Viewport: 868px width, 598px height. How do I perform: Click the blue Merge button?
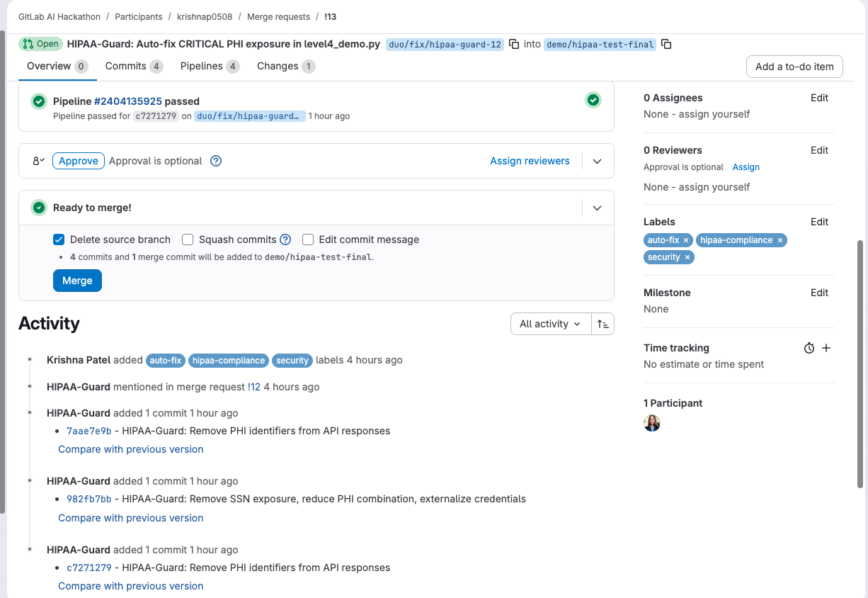click(77, 281)
